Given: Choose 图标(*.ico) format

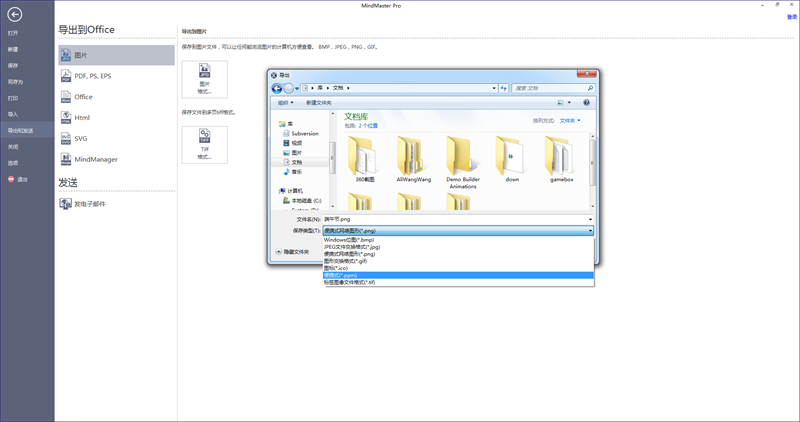Looking at the screenshot, I should click(x=459, y=268).
